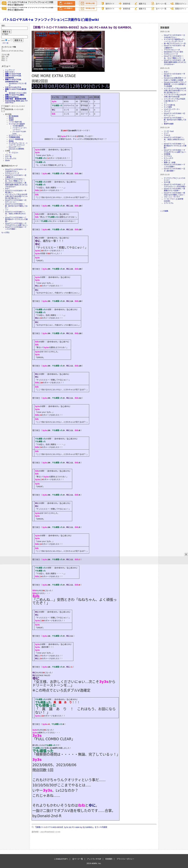Open バーガー0ω0 in 更新履歴
This screenshot has height=868, width=188.
pos(169,131)
